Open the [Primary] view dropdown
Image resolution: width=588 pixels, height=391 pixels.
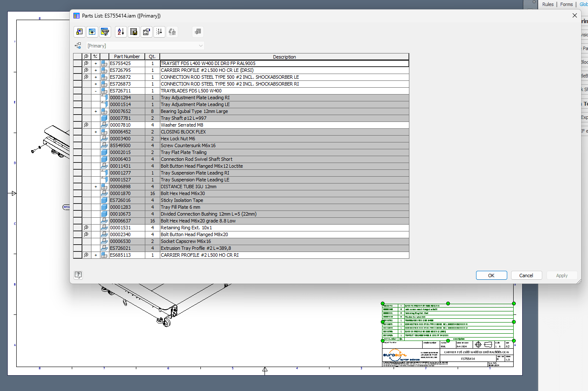201,45
